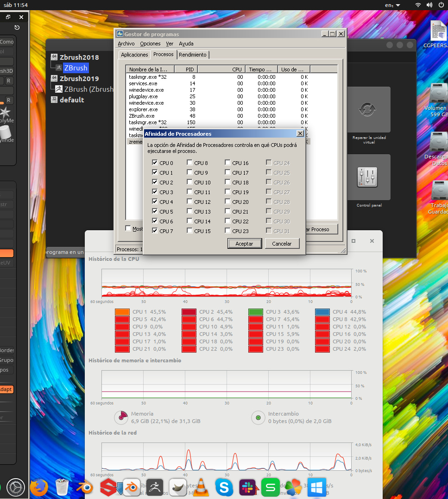Open the Opciones menu

pos(150,44)
